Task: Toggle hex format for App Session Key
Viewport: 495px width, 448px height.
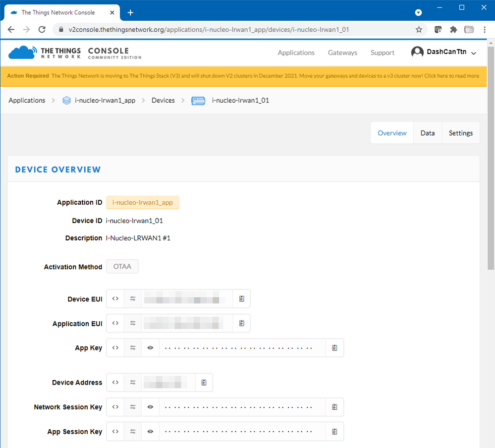Action: point(115,432)
